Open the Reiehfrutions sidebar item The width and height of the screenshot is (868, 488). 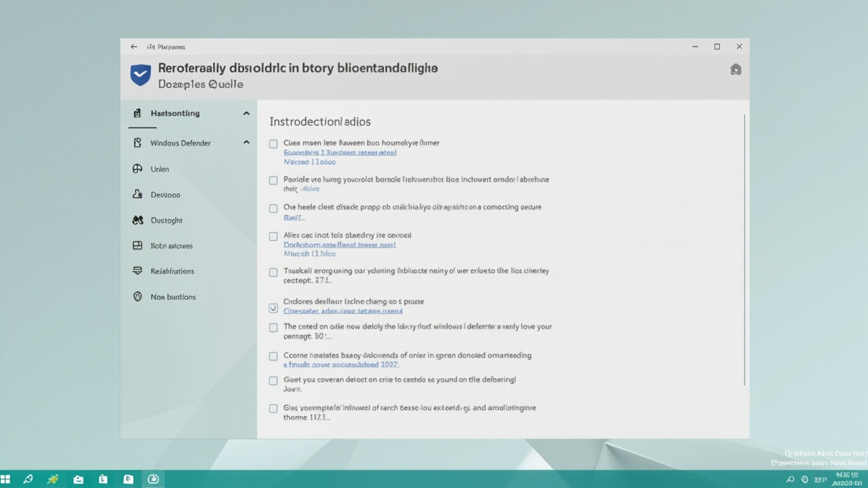pos(172,271)
